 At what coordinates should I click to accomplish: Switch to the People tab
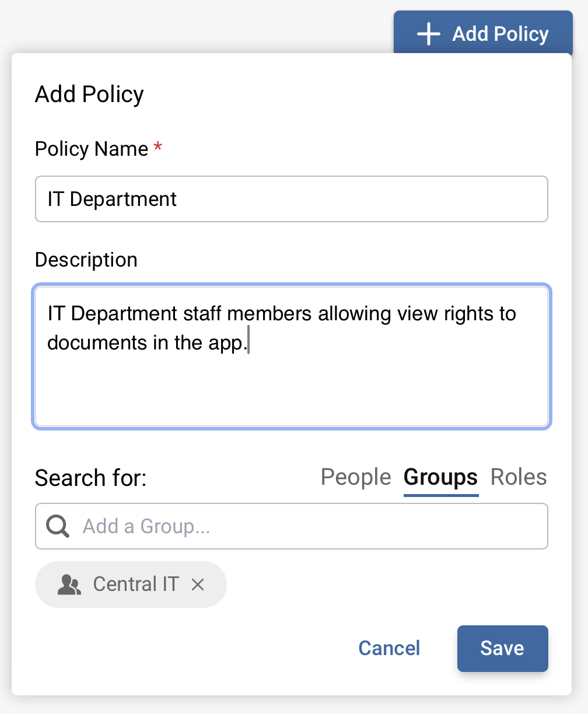click(x=355, y=477)
